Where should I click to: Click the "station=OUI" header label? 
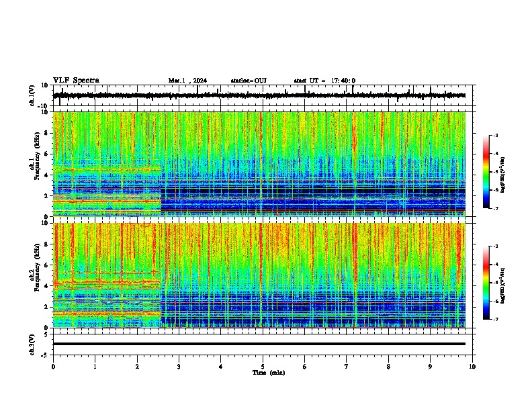[x=249, y=81]
